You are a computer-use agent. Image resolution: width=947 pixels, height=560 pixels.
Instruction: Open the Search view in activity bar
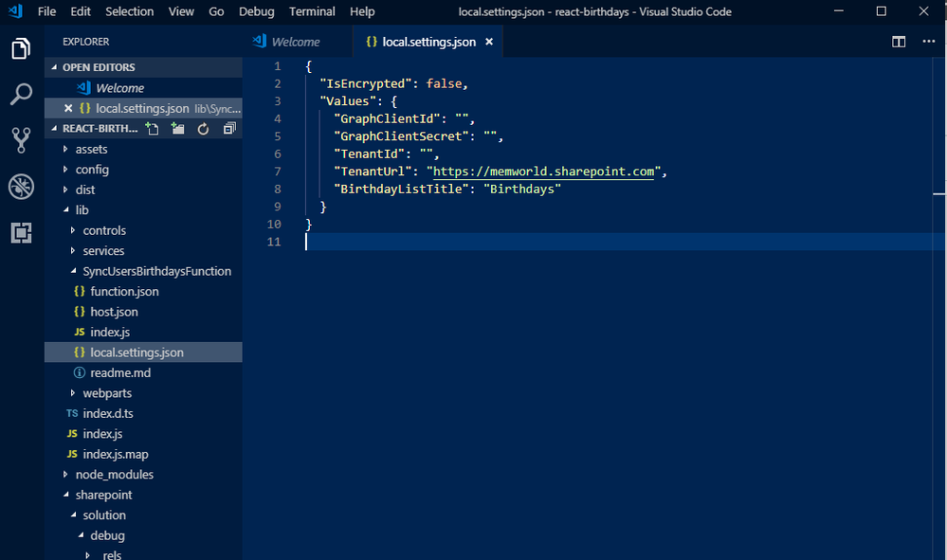21,95
